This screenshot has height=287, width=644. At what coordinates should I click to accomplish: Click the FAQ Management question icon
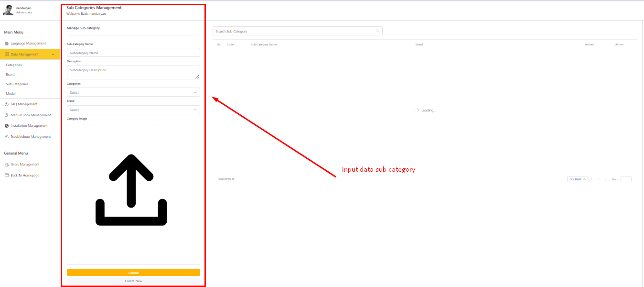tap(7, 104)
